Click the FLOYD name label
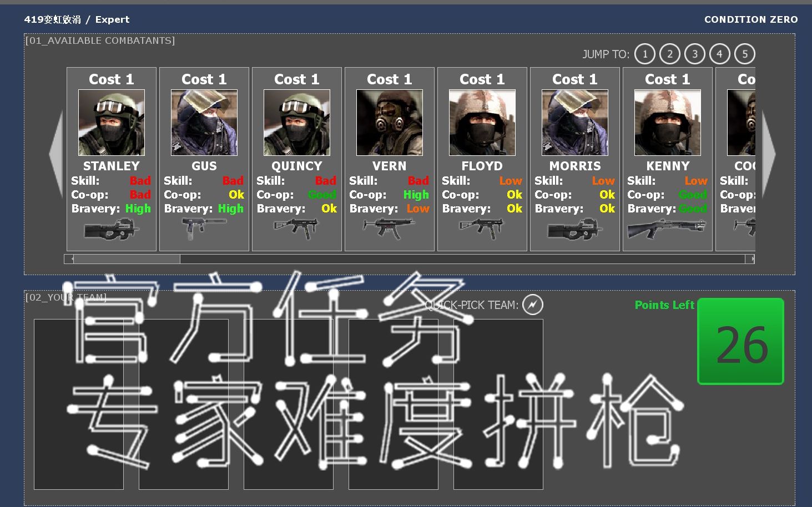 (x=482, y=166)
